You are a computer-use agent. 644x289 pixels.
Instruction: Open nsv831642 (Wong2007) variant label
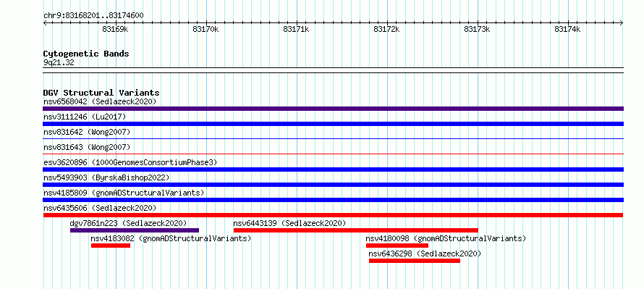87,132
